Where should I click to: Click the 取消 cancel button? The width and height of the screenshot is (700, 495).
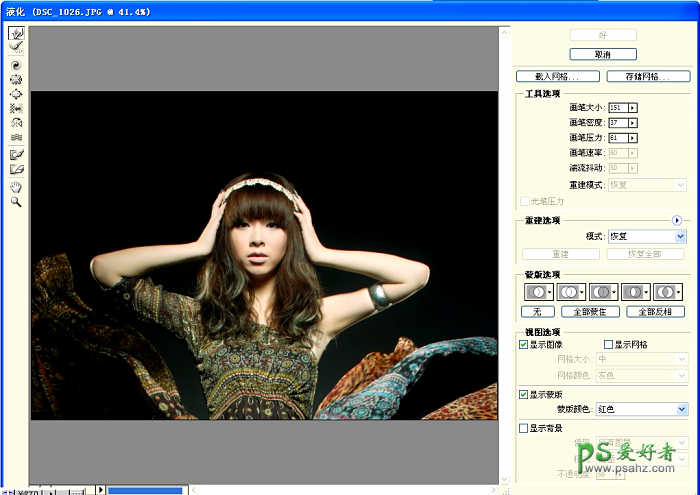pos(603,54)
